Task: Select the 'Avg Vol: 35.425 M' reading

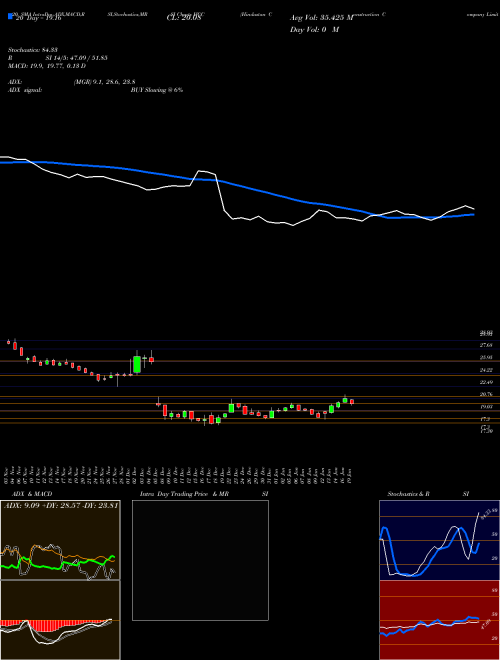Action: pyautogui.click(x=321, y=18)
